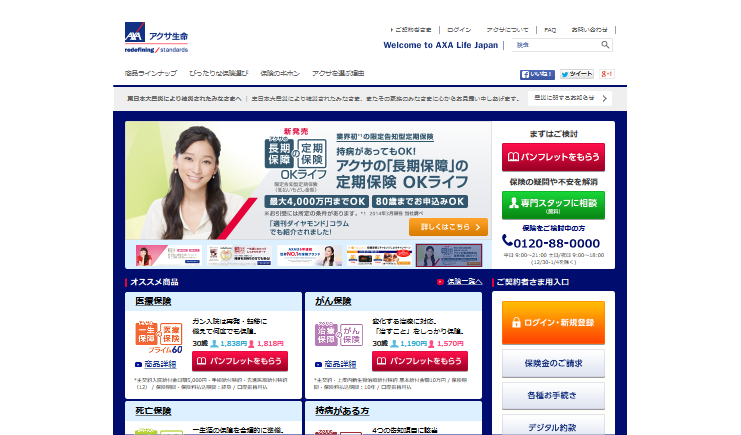Image resolution: width=741 pixels, height=435 pixels.
Task: Click Welcome to AXA Life Japan link
Action: (x=440, y=45)
